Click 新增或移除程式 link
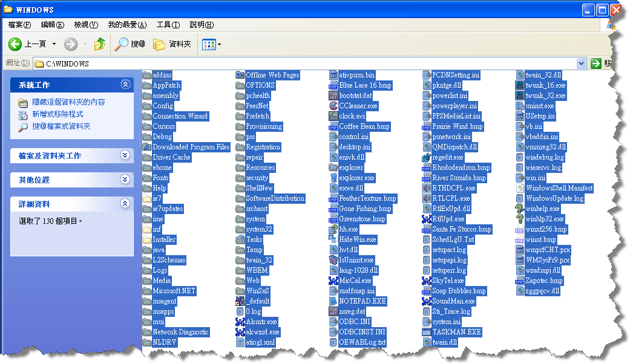 (58, 114)
